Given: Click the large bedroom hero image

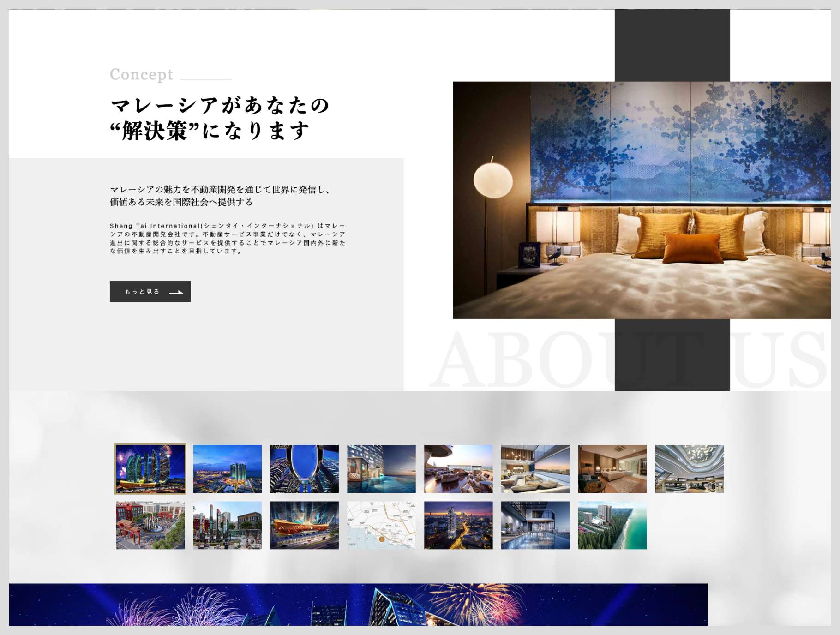Looking at the screenshot, I should point(642,200).
